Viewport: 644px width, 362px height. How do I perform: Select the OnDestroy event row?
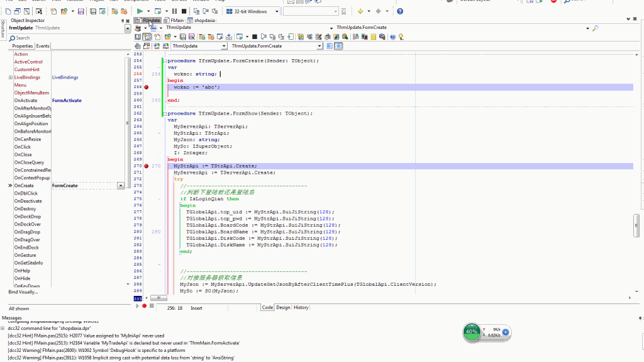click(x=70, y=209)
